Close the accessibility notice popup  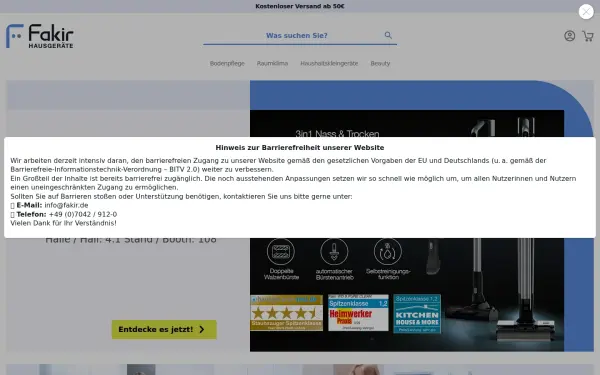coord(586,11)
